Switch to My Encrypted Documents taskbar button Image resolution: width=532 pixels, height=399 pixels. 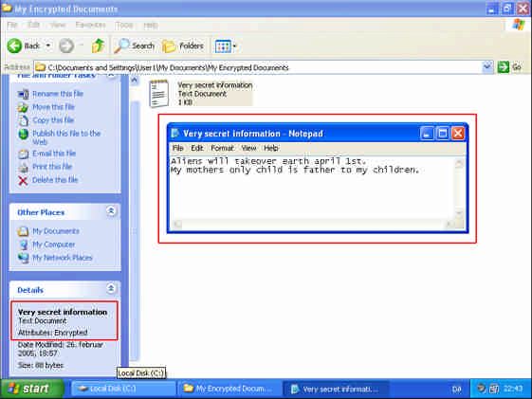click(x=229, y=389)
